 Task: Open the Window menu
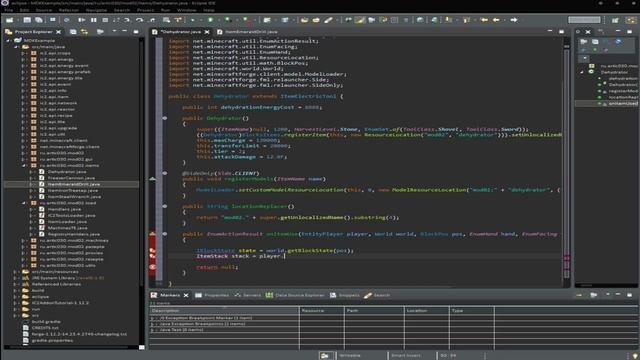[187, 10]
